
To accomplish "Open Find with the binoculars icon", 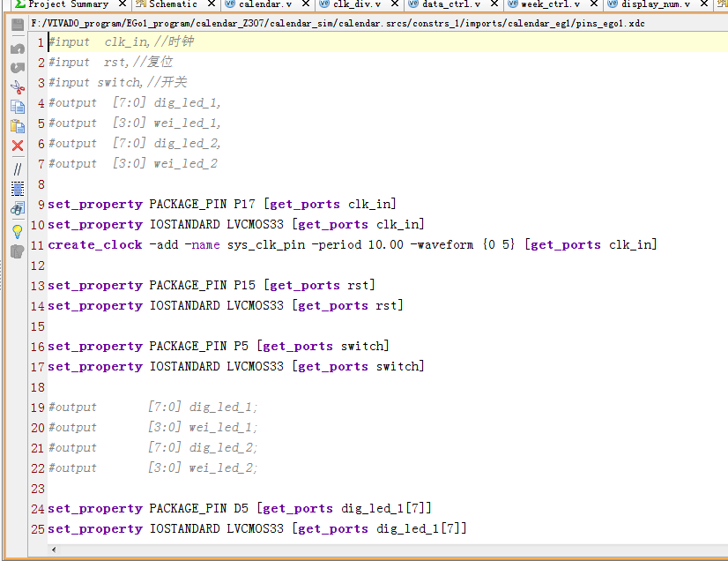I will [17, 209].
